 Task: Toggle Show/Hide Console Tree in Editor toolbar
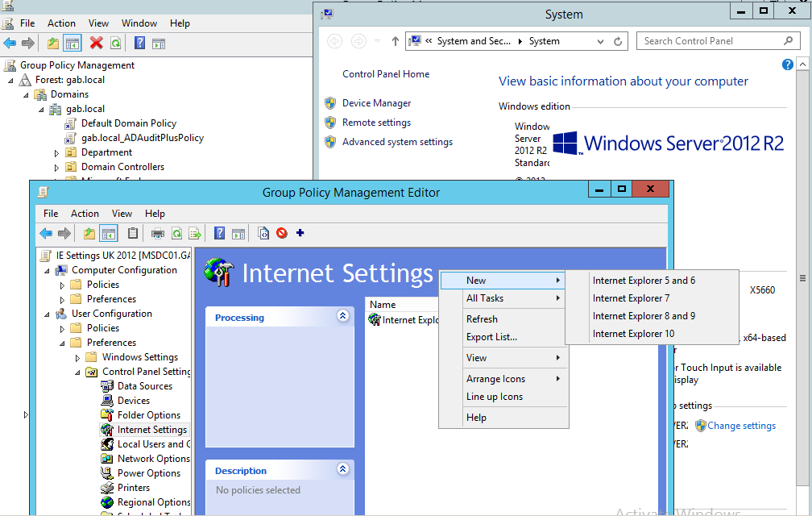pos(109,234)
